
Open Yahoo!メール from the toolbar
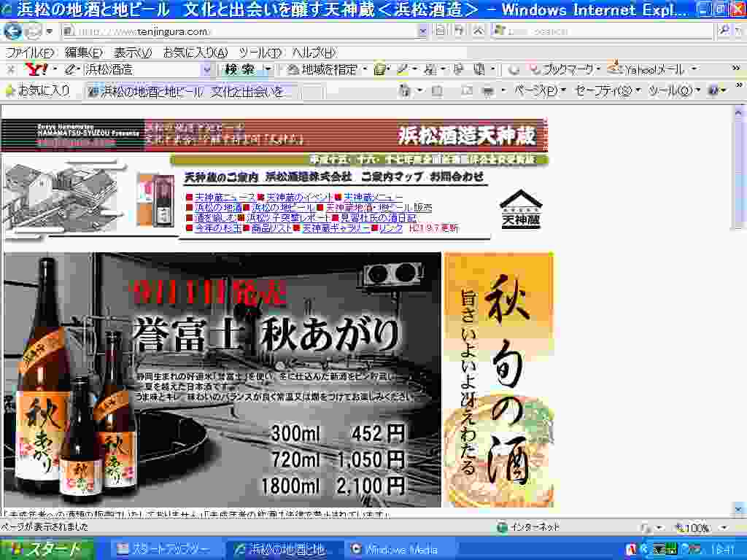click(646, 69)
